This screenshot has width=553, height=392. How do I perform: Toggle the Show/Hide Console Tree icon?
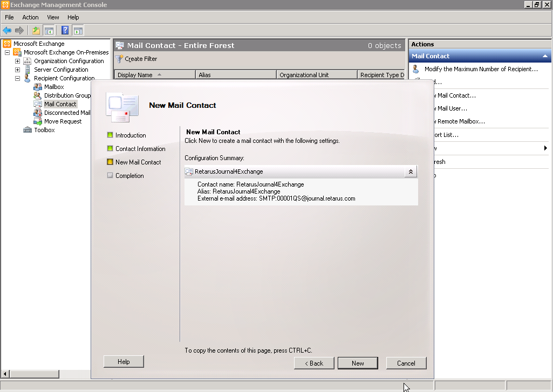(x=49, y=31)
